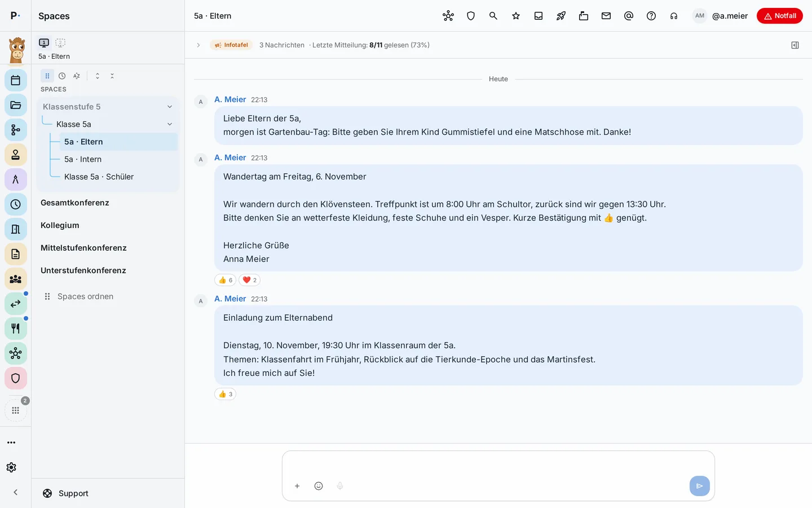812x508 pixels.
Task: Select the 5a · Intern space
Action: [118, 159]
